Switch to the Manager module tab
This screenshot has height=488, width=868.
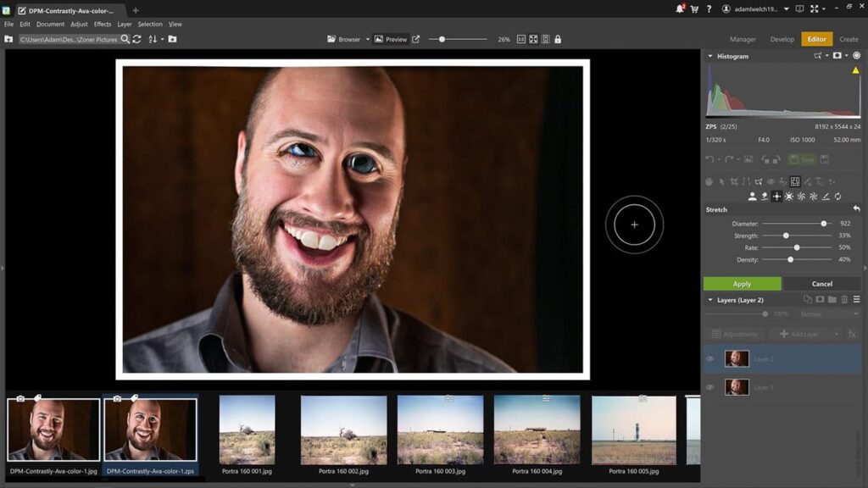[x=743, y=39]
